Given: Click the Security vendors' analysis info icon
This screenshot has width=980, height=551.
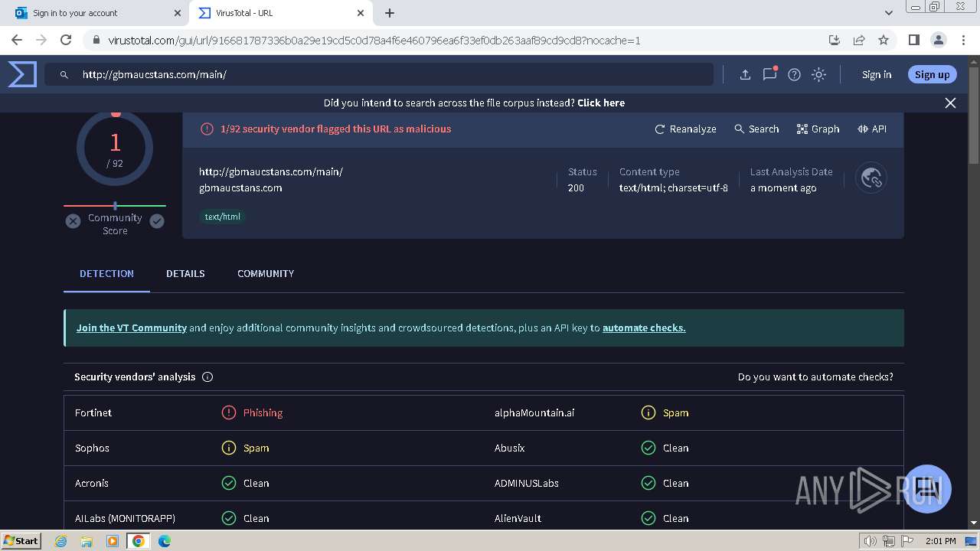Looking at the screenshot, I should pos(207,377).
